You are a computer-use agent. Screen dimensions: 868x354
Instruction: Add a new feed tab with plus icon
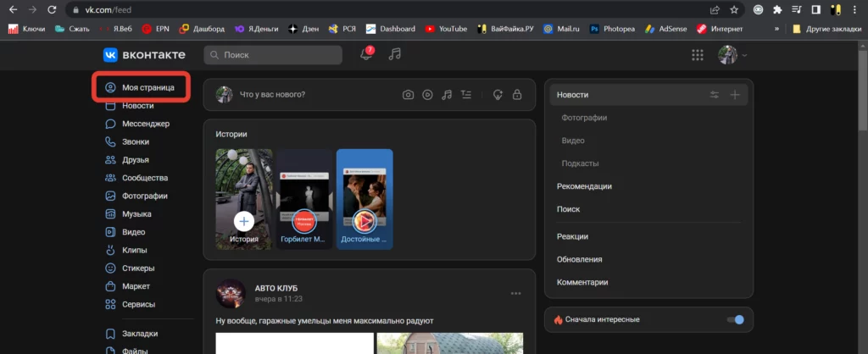tap(735, 95)
